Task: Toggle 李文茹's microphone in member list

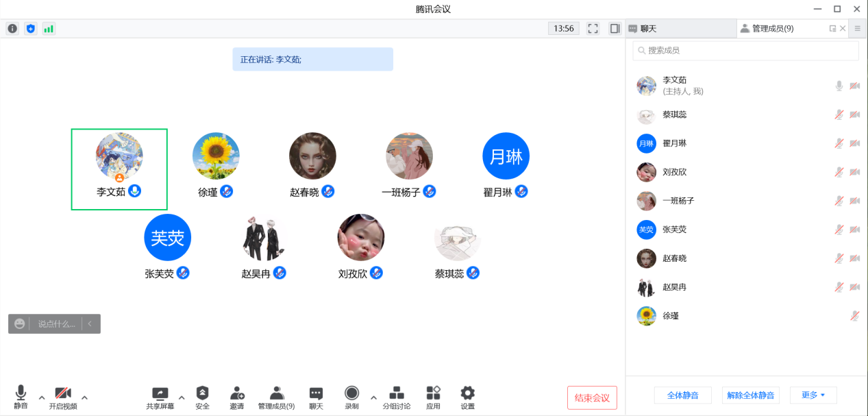Action: point(839,86)
